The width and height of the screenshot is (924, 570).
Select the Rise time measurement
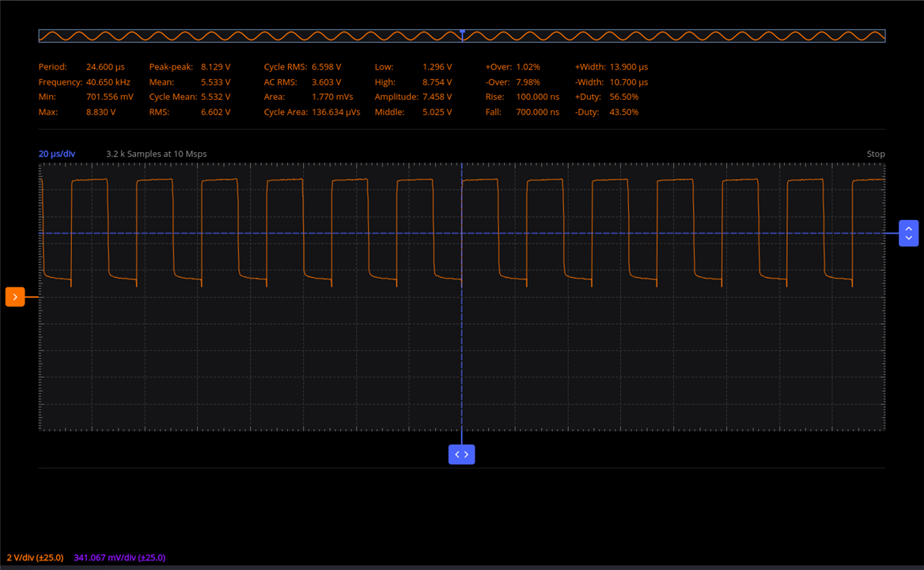point(522,97)
